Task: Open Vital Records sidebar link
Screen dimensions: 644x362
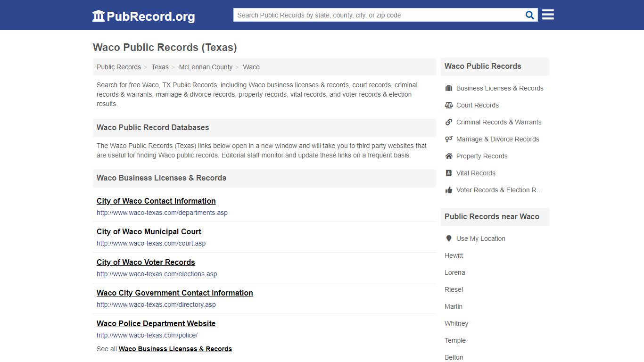Action: (x=476, y=173)
